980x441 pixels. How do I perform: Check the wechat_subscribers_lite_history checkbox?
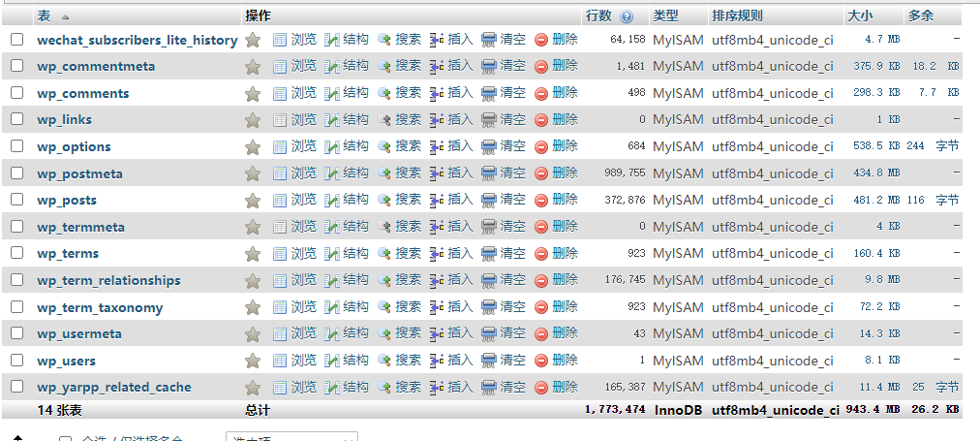[16, 40]
